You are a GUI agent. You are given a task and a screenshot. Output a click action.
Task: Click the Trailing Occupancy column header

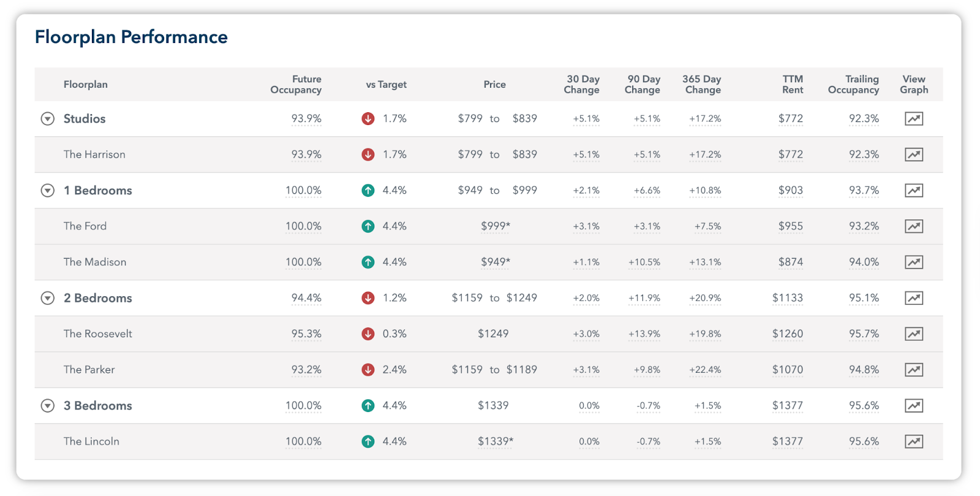click(x=853, y=85)
